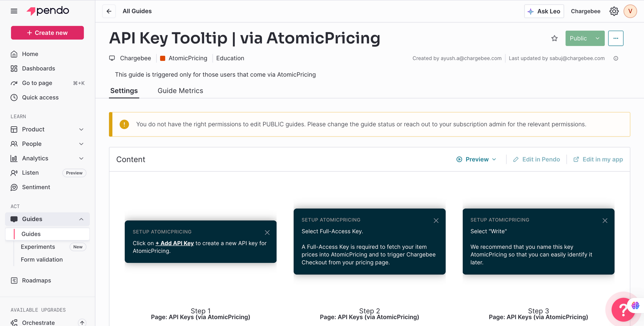Click the Dashboards grid icon

(x=14, y=69)
